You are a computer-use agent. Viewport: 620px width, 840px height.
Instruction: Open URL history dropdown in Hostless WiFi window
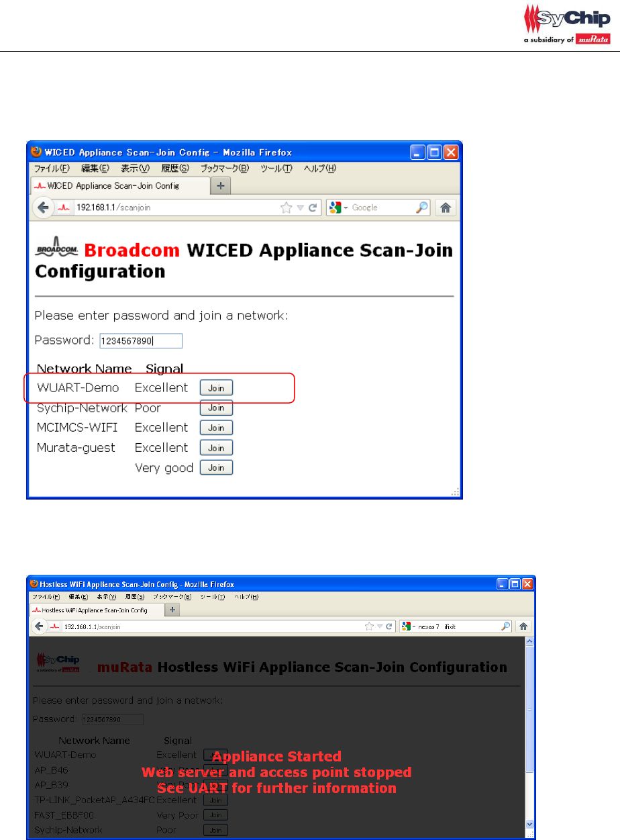click(380, 626)
